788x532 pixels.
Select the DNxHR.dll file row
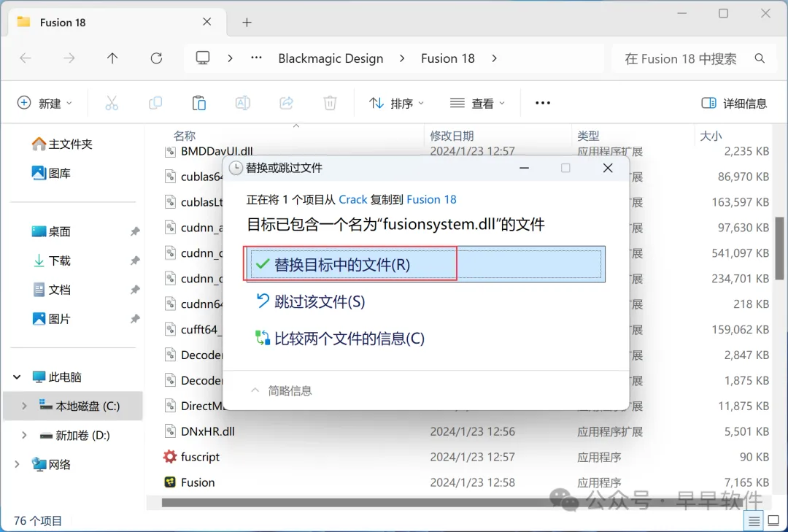pos(466,431)
